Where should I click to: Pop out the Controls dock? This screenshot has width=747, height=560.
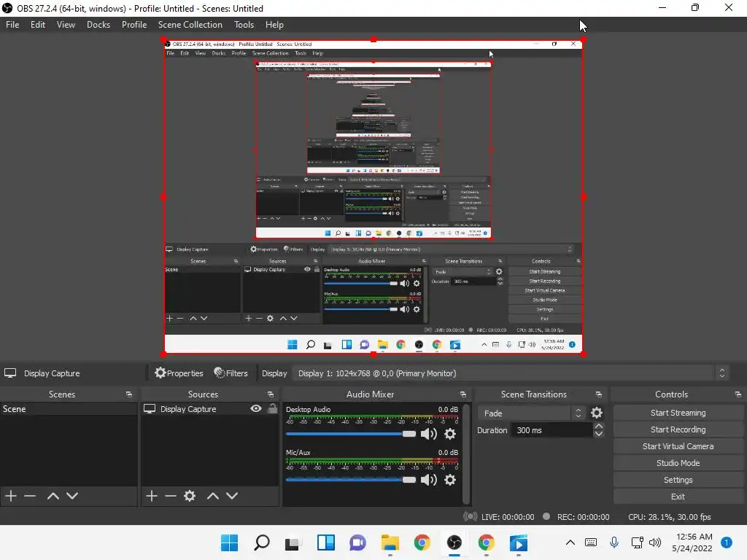pyautogui.click(x=738, y=394)
